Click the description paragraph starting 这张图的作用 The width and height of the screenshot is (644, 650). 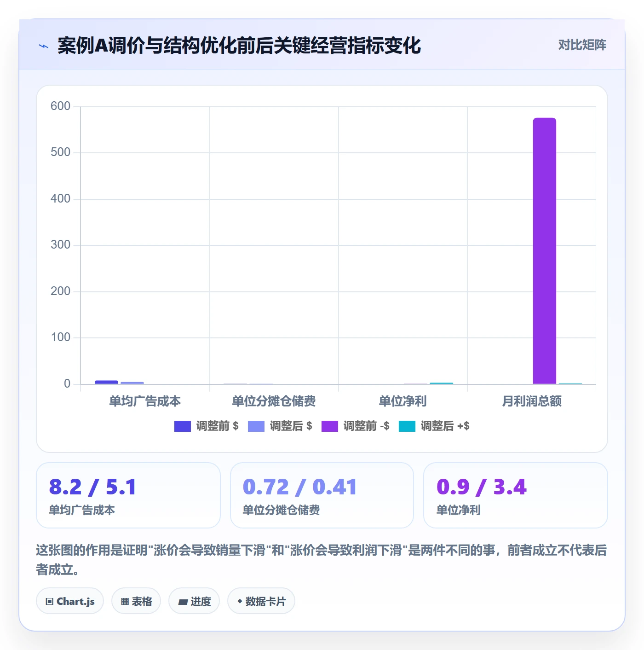pyautogui.click(x=322, y=560)
